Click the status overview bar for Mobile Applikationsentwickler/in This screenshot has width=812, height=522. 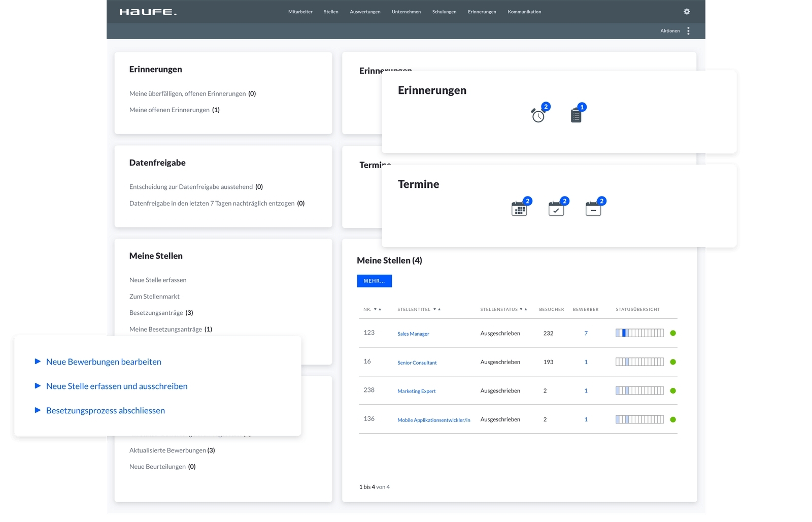click(639, 419)
